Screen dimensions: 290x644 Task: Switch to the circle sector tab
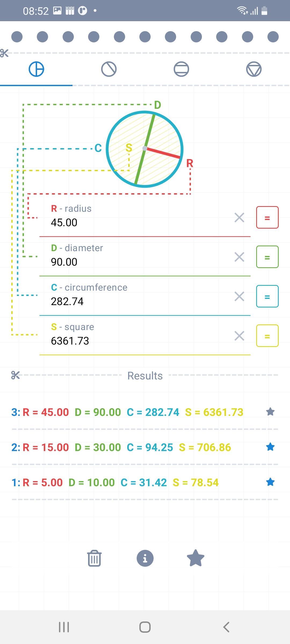point(109,69)
